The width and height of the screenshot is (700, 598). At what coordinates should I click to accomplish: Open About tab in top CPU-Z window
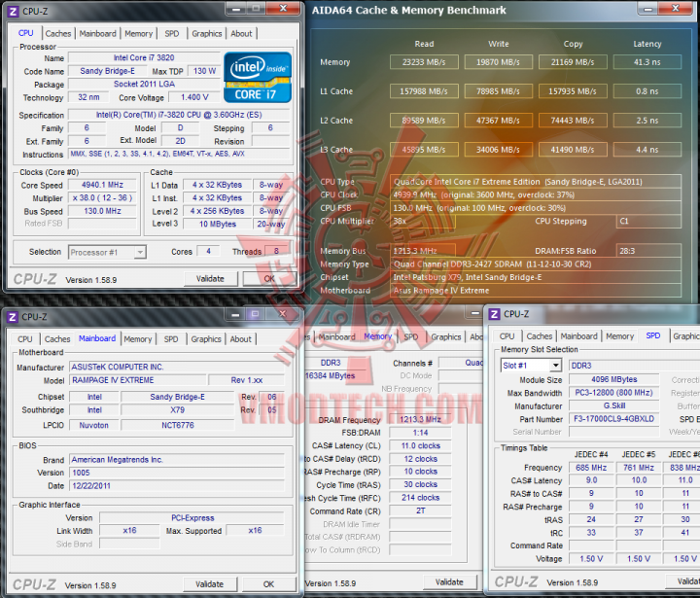pyautogui.click(x=241, y=33)
